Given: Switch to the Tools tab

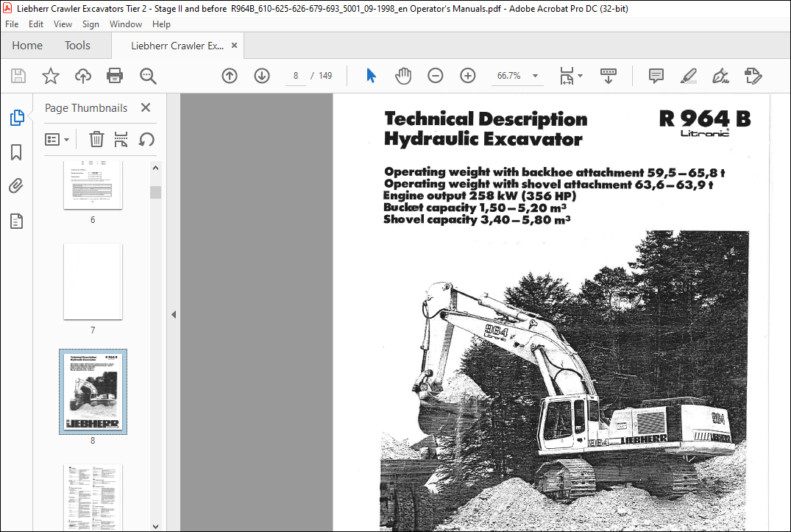Looking at the screenshot, I should (77, 46).
